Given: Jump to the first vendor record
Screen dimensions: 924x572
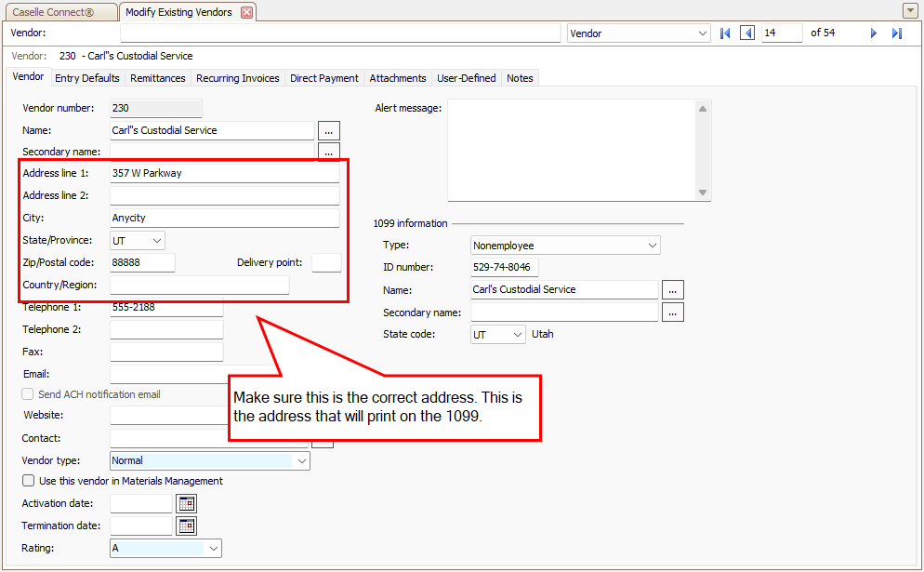Looking at the screenshot, I should [x=725, y=33].
